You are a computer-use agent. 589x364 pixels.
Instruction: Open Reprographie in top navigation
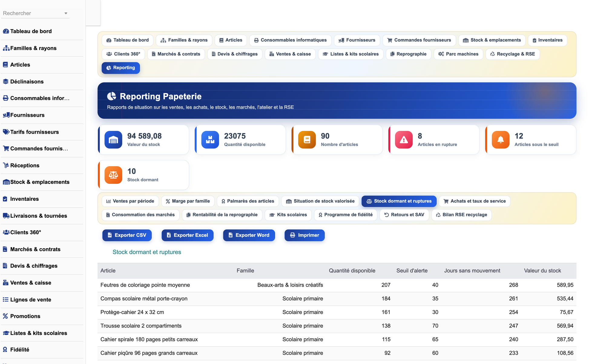point(408,54)
